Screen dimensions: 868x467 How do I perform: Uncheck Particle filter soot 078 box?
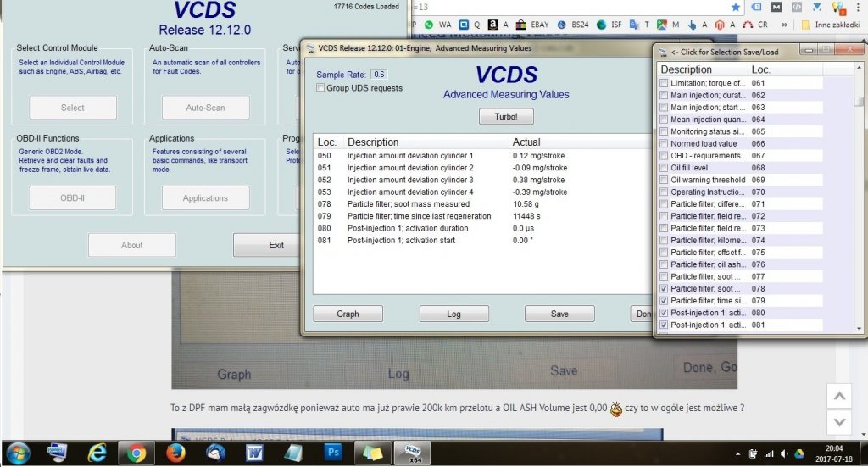pos(664,288)
